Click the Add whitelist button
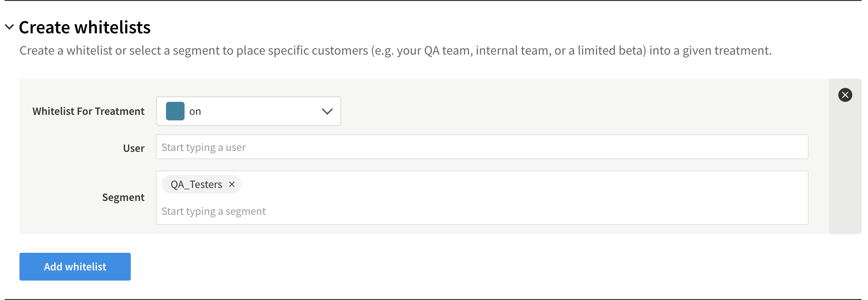Screen dimensions: 868x300 (75, 267)
